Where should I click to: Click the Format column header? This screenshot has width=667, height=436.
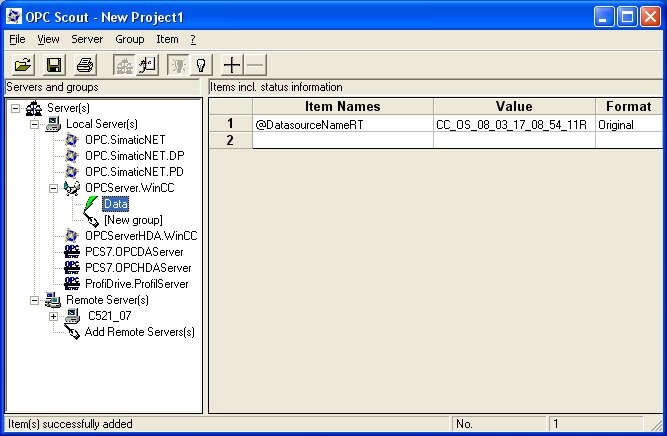[x=629, y=106]
